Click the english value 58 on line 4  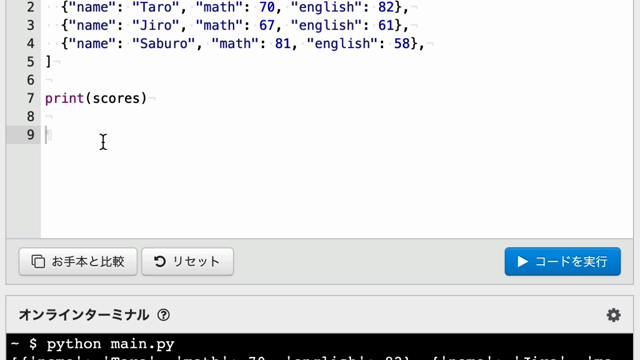point(402,44)
